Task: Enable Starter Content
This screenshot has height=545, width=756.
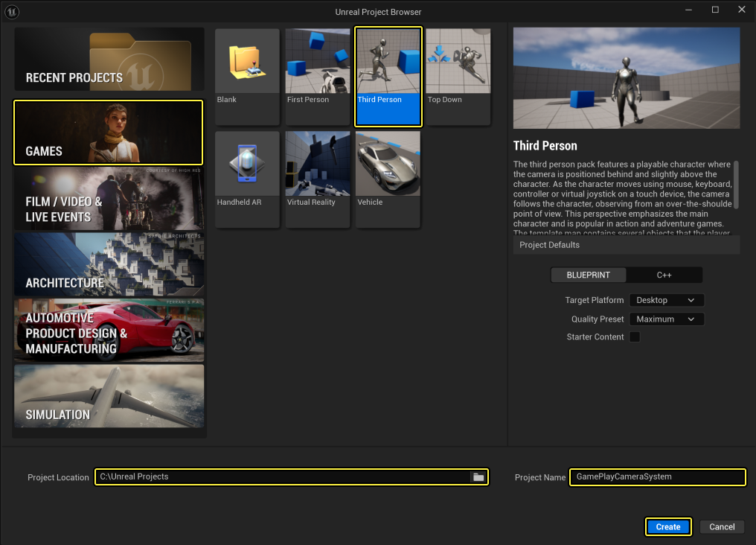Action: (x=634, y=337)
